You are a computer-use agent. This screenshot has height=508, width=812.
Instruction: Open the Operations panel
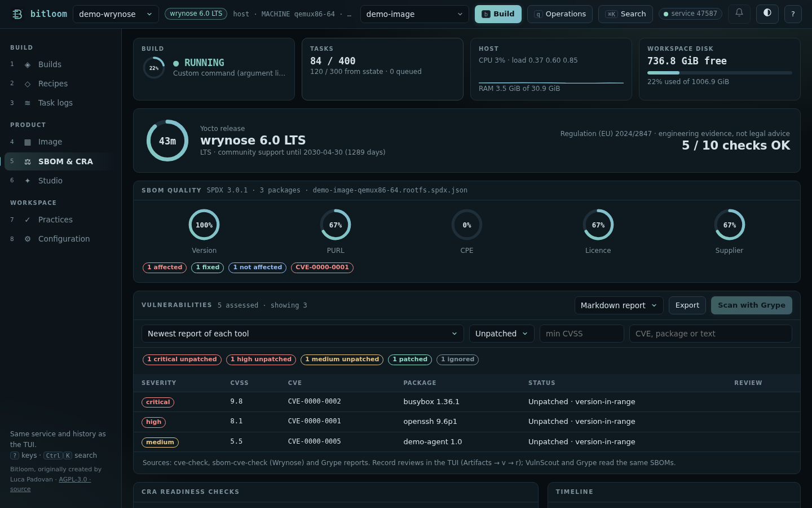click(x=560, y=14)
